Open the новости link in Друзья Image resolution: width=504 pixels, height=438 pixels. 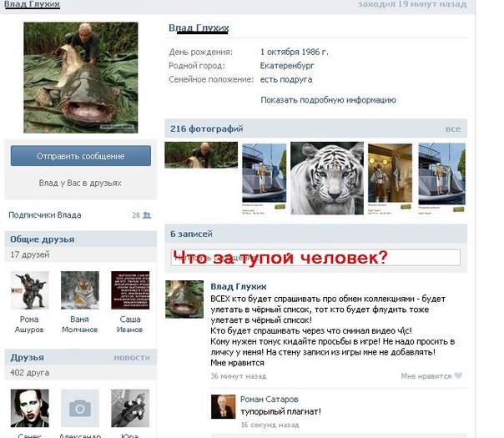click(x=132, y=358)
